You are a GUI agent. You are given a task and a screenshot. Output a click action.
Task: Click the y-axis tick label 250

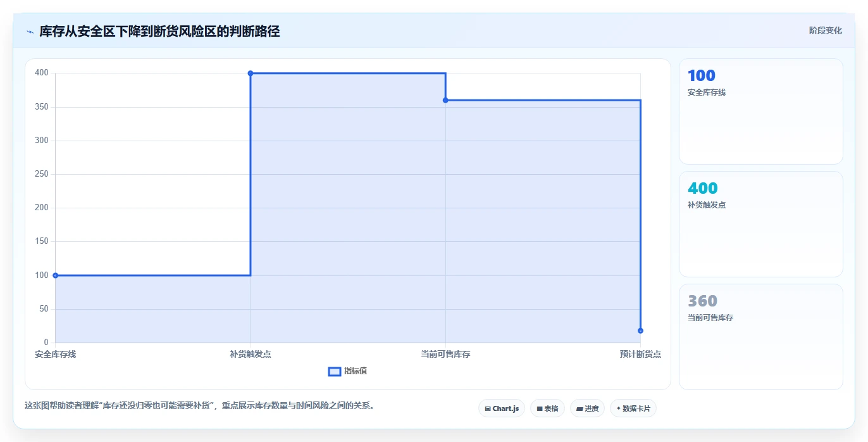pyautogui.click(x=42, y=174)
